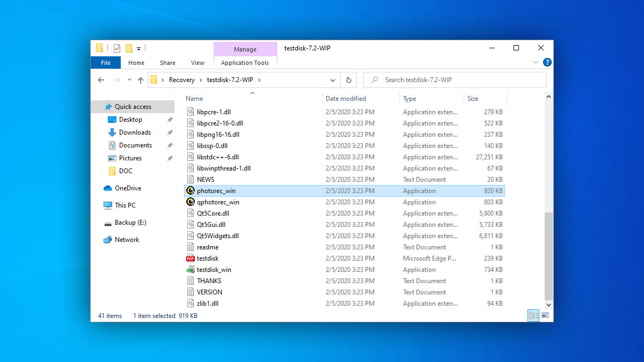
Task: Select the DOC folder in sidebar
Action: click(x=125, y=171)
